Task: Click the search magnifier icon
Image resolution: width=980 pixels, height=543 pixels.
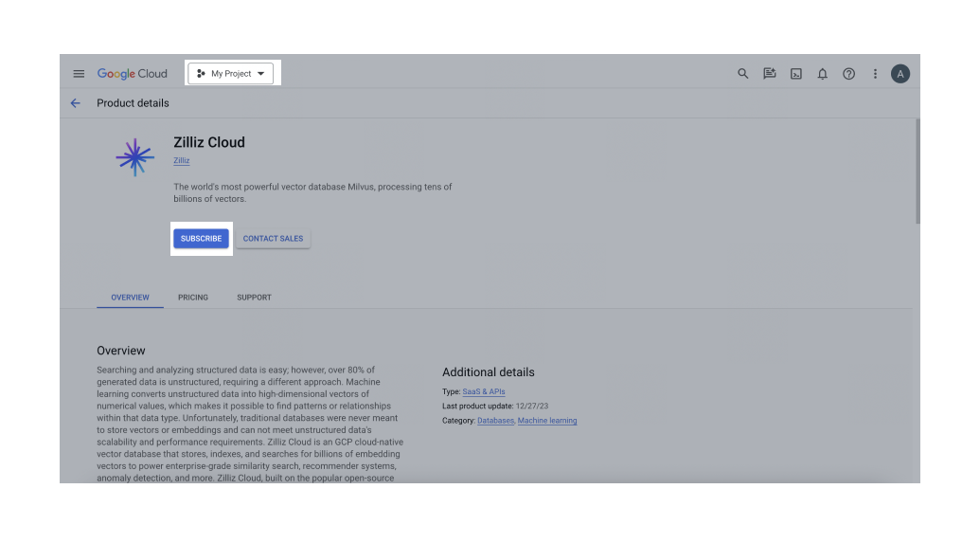Action: click(743, 74)
